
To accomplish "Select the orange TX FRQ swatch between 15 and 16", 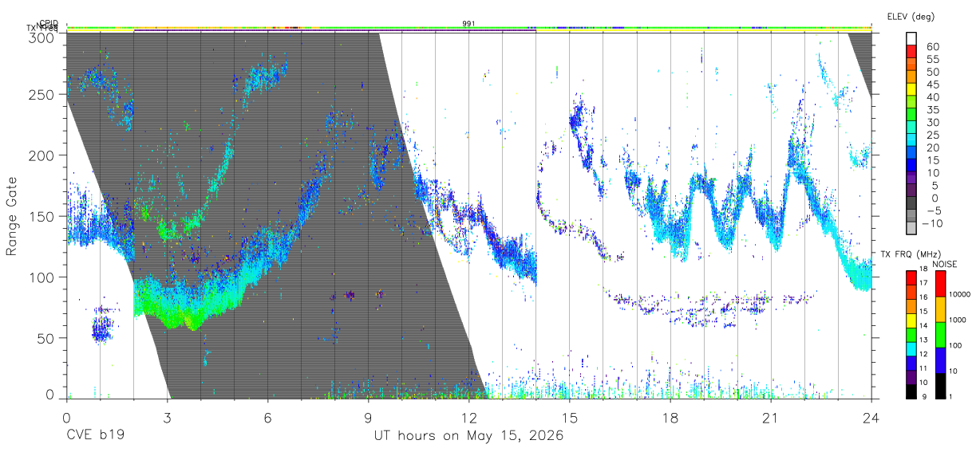I will [x=911, y=305].
